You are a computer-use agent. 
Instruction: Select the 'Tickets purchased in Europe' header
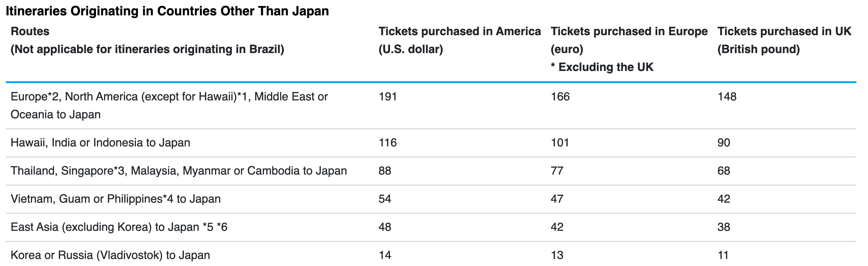point(629,31)
